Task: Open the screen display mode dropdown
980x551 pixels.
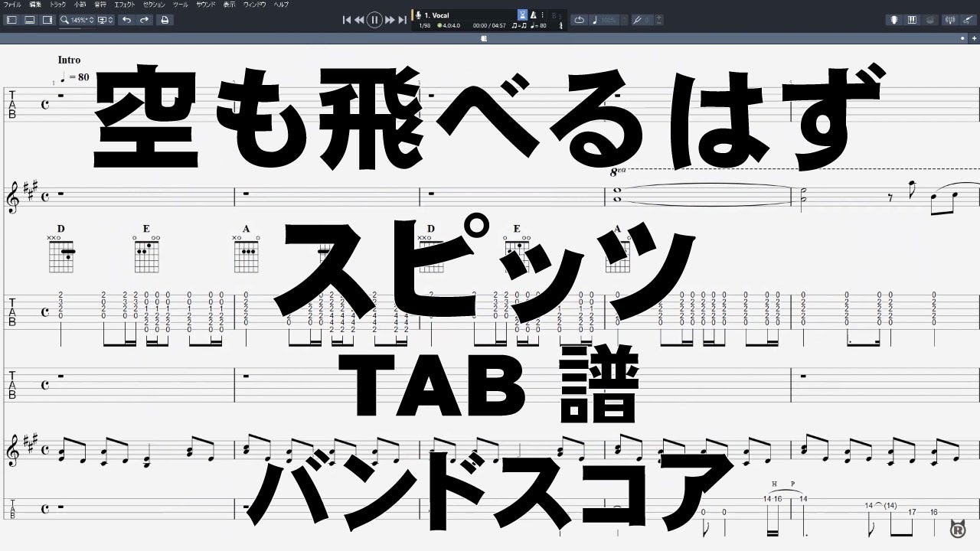Action: (x=106, y=20)
